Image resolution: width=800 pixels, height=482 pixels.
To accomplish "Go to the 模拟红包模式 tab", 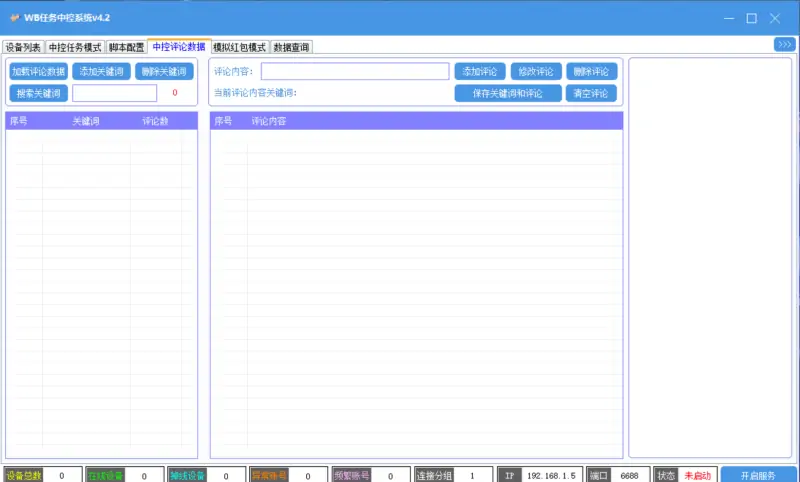I will [239, 47].
